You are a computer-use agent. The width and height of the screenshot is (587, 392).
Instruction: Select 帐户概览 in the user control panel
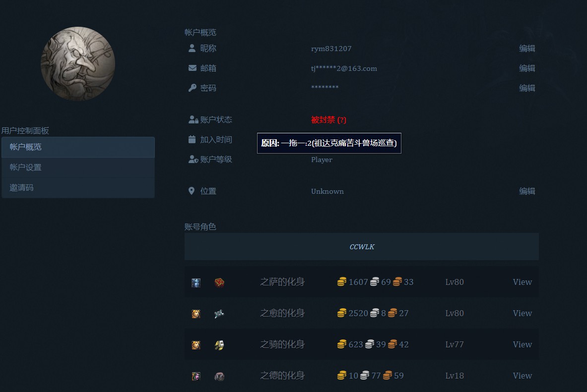pyautogui.click(x=78, y=147)
